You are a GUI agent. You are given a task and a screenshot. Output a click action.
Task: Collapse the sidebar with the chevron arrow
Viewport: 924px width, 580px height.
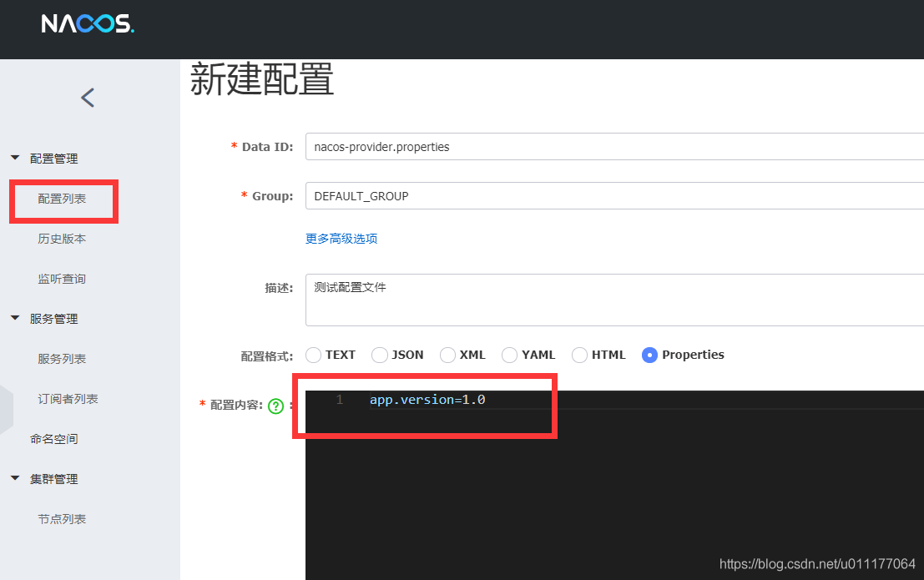(87, 97)
